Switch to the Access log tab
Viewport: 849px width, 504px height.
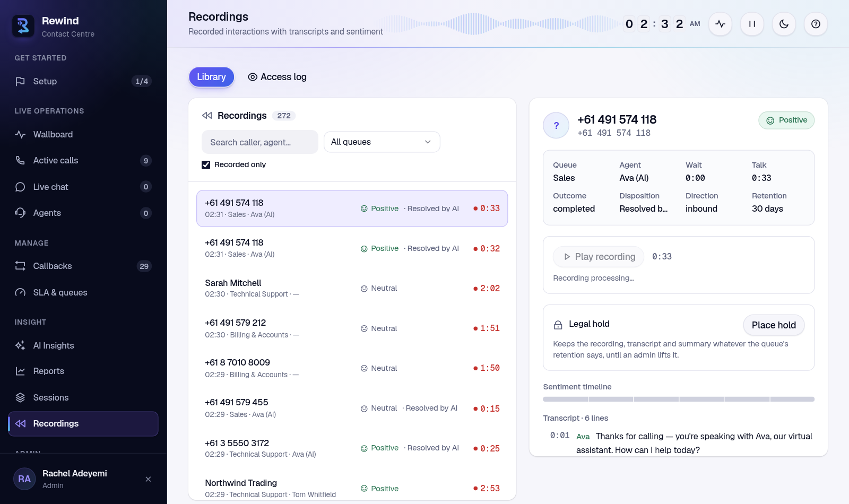coord(277,77)
